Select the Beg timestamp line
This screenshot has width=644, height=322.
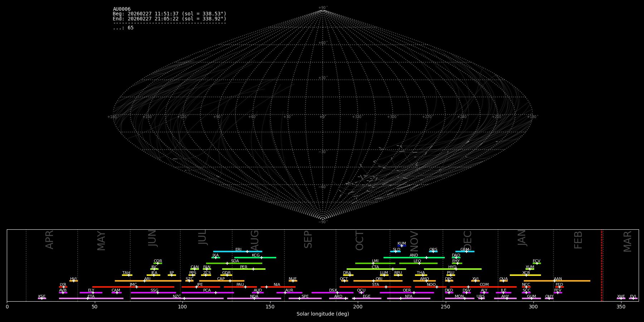(170, 14)
